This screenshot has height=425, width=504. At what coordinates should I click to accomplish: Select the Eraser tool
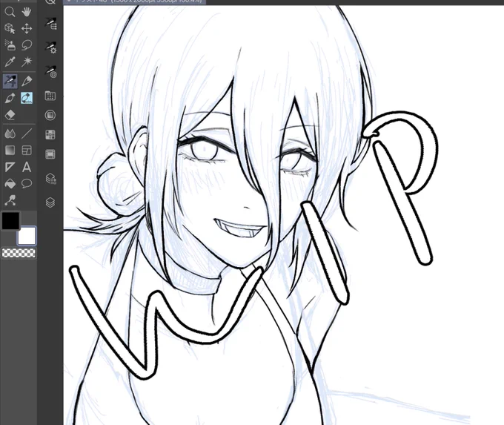(x=10, y=114)
